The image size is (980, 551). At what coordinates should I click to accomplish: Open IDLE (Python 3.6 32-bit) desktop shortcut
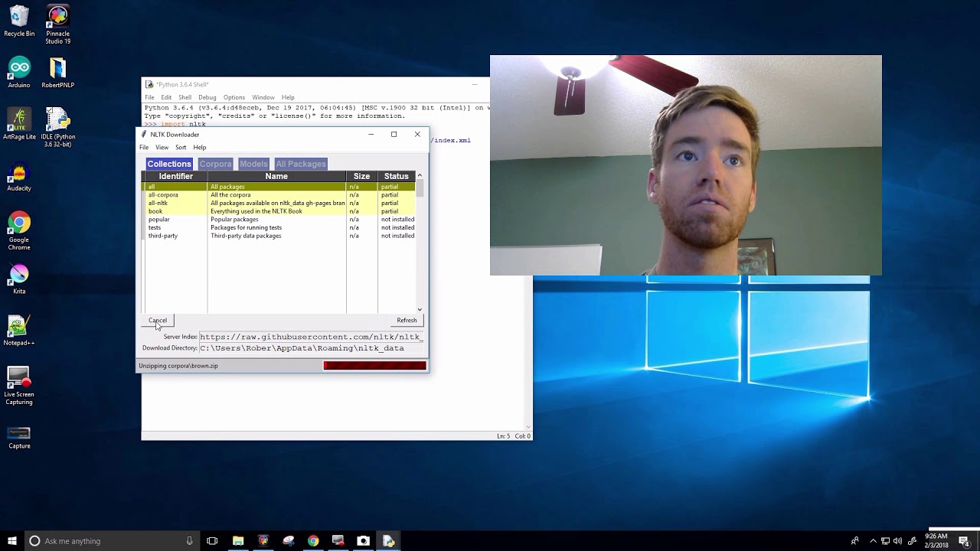[x=57, y=127]
